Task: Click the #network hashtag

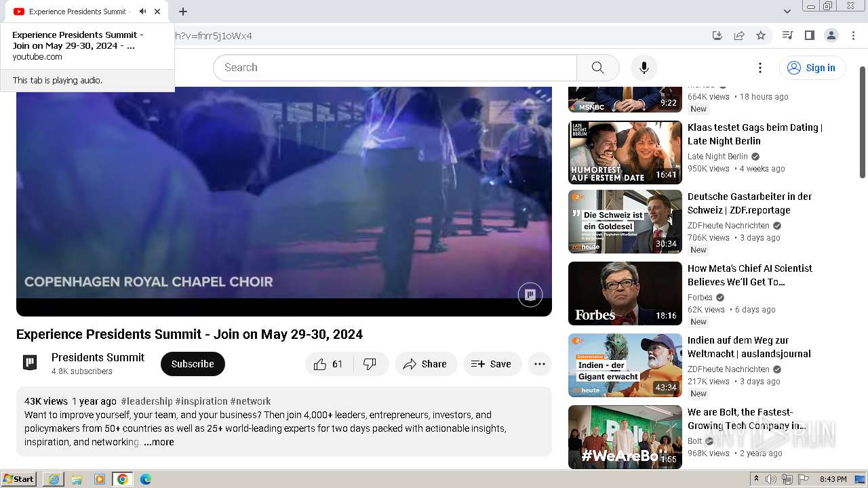Action: click(250, 401)
